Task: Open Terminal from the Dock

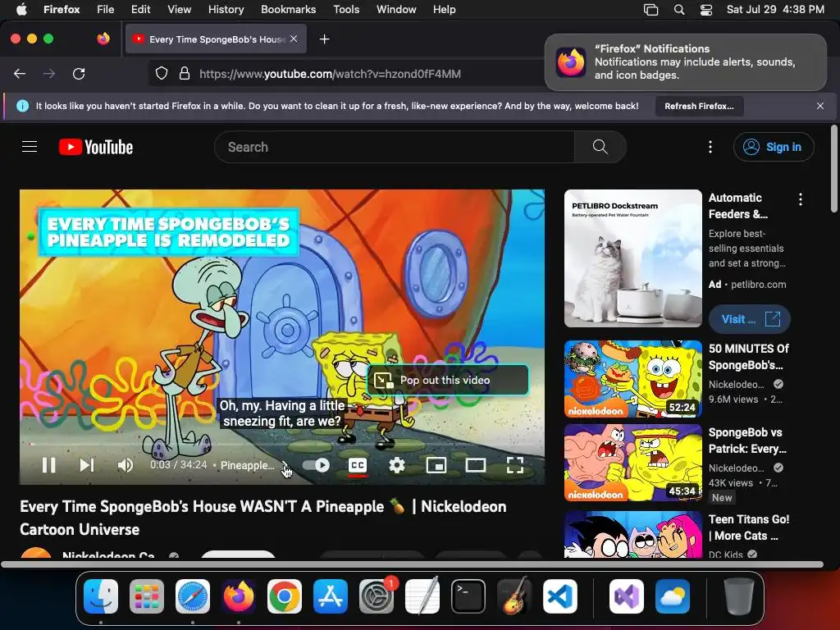Action: point(468,596)
